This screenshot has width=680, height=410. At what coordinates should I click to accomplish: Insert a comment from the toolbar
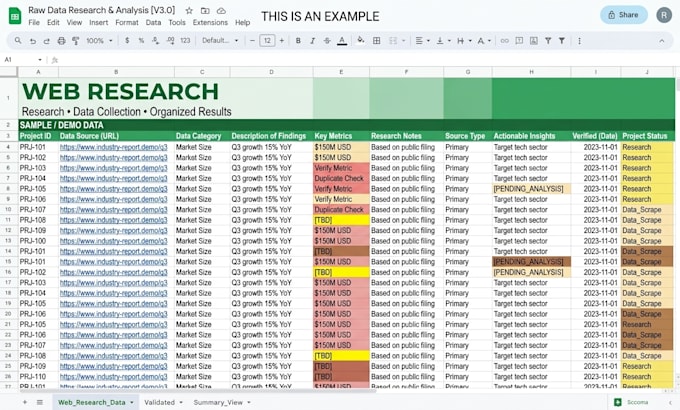coord(519,40)
